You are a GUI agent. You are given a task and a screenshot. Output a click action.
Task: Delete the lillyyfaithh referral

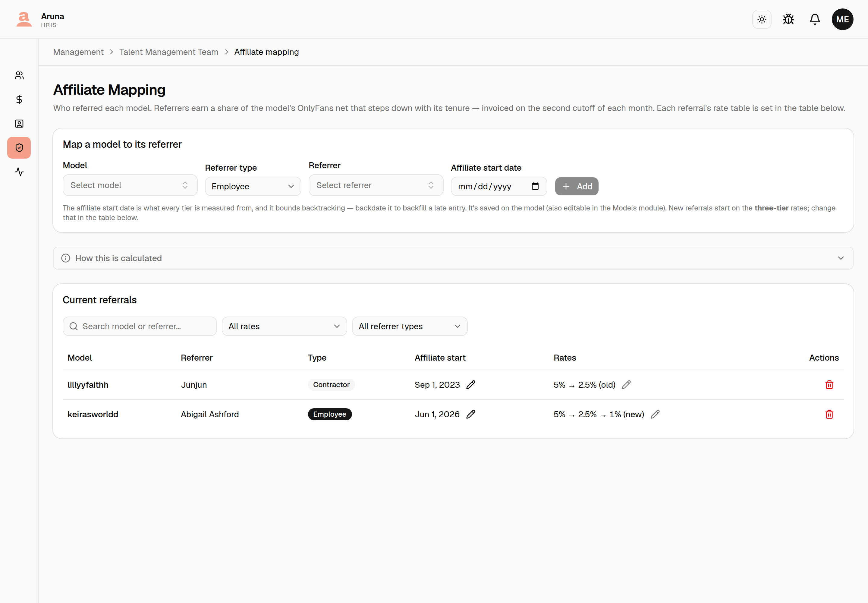pyautogui.click(x=829, y=385)
